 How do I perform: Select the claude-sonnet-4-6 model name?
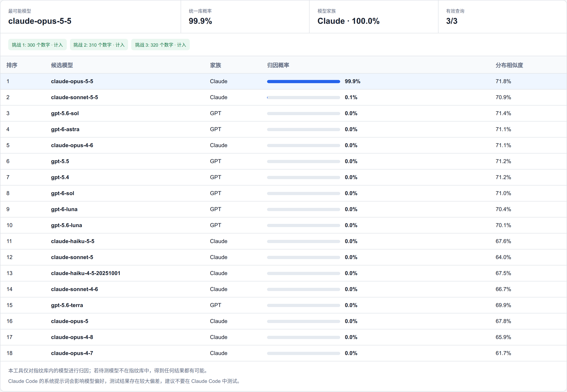coord(75,289)
